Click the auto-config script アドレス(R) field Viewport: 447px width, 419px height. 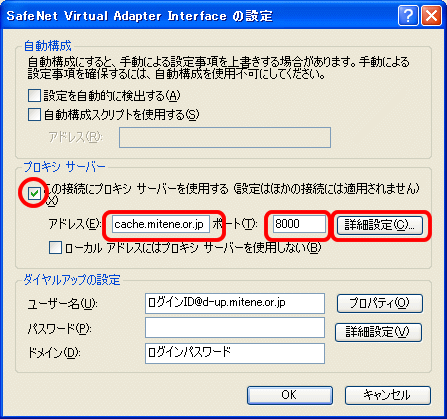pos(225,137)
